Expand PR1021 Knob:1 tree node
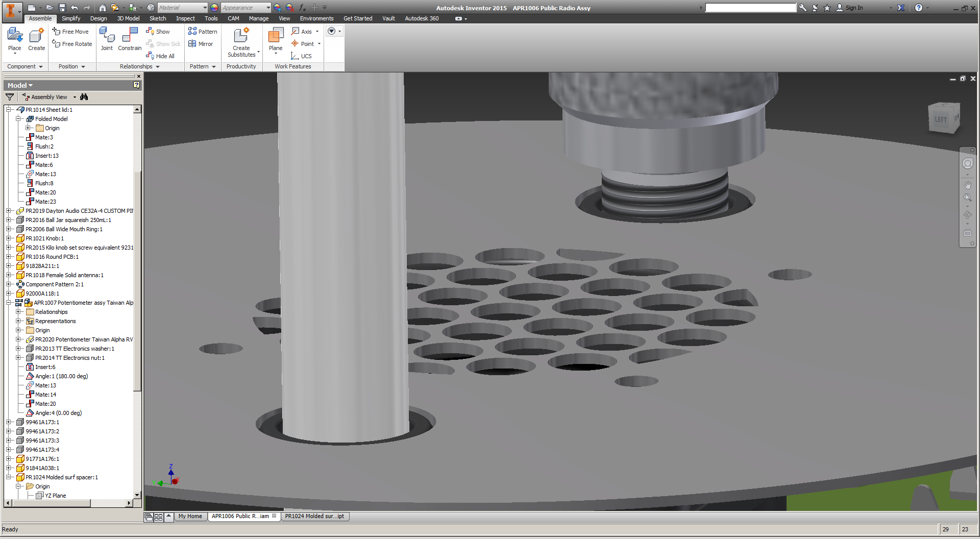 (9, 238)
